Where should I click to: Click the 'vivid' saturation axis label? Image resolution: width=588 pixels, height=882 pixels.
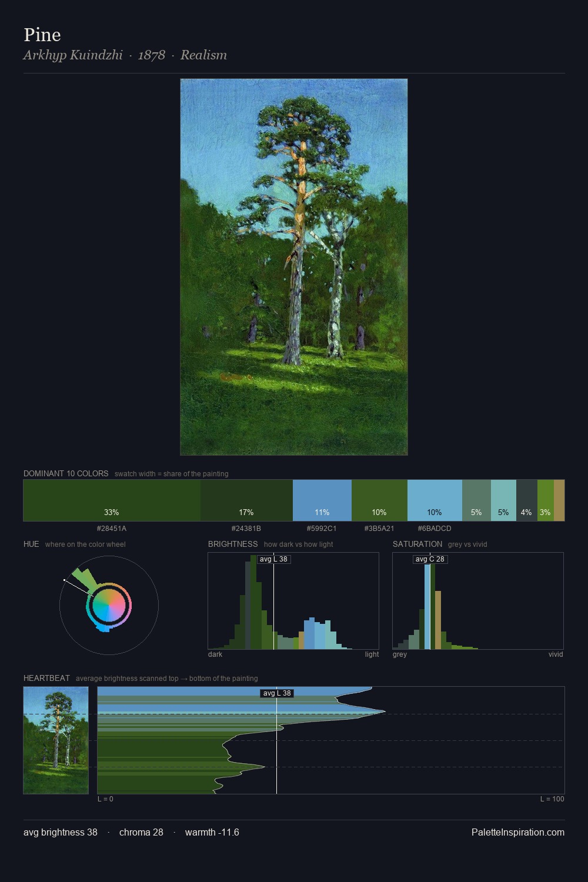[556, 654]
